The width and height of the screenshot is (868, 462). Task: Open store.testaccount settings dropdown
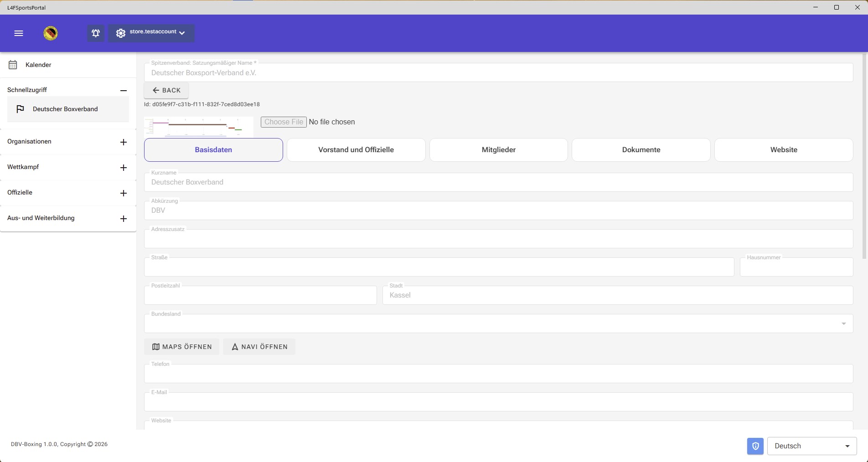click(151, 33)
